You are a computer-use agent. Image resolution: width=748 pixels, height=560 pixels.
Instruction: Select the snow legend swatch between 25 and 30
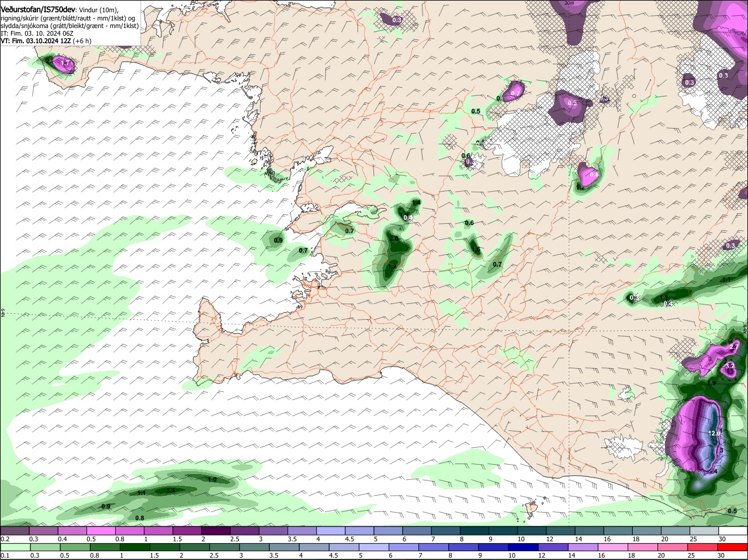pyautogui.click(x=705, y=530)
